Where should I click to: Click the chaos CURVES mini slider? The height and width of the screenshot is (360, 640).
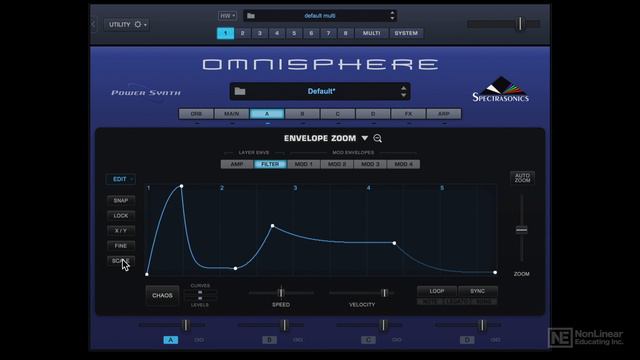[x=200, y=292]
